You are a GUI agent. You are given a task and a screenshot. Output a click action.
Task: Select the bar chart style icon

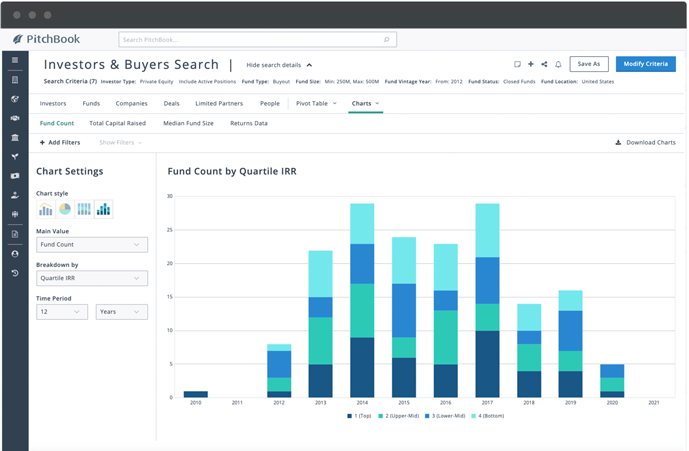click(46, 209)
